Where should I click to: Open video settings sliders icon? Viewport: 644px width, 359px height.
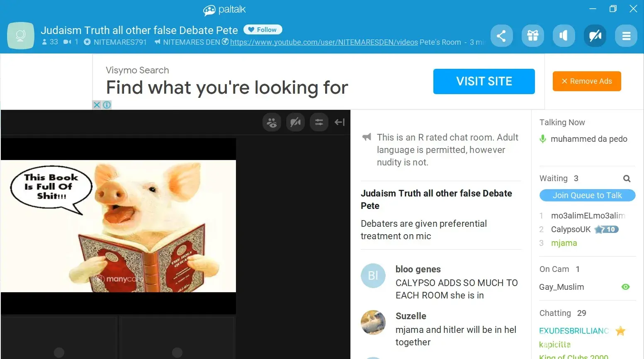pos(319,122)
